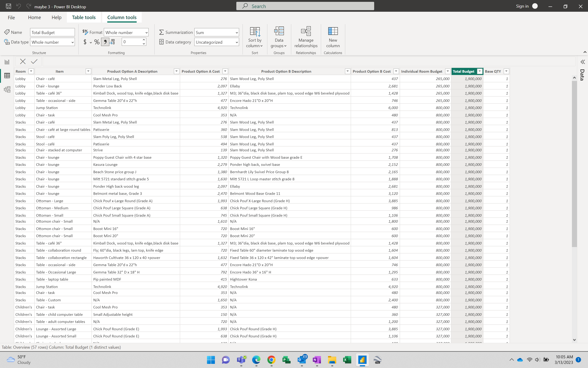Viewport: 588px width, 368px height.
Task: Open the Format dropdown Whole number
Action: point(126,32)
